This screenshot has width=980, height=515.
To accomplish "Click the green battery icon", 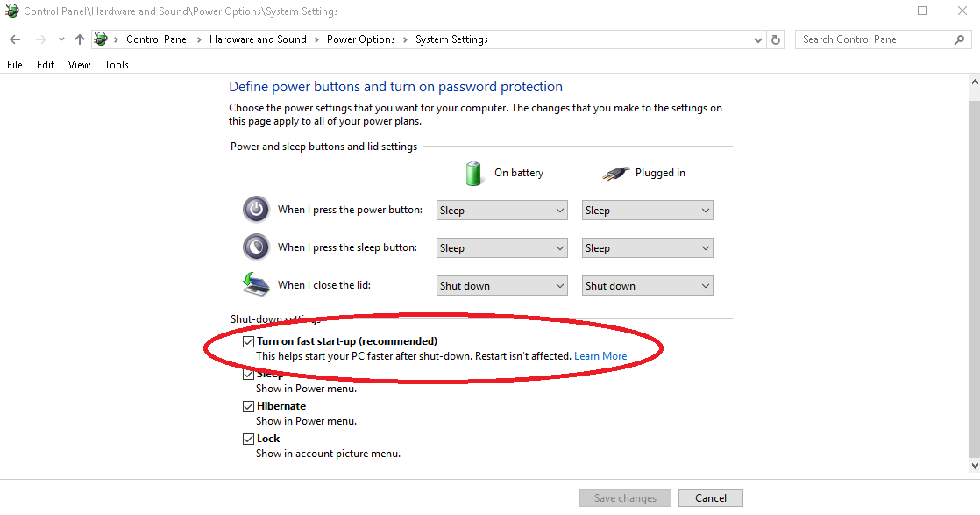I will pos(473,173).
